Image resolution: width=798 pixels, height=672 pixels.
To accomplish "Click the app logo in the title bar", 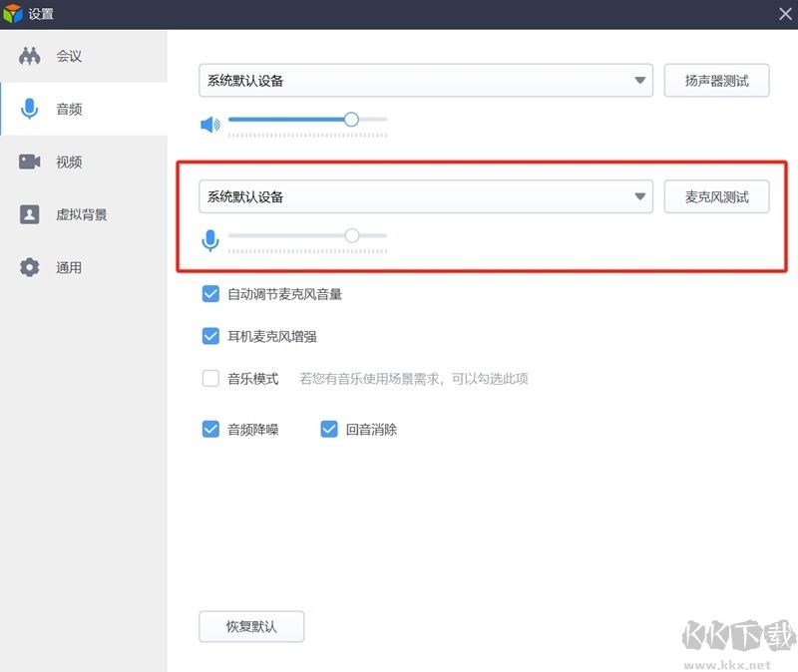I will pyautogui.click(x=14, y=13).
